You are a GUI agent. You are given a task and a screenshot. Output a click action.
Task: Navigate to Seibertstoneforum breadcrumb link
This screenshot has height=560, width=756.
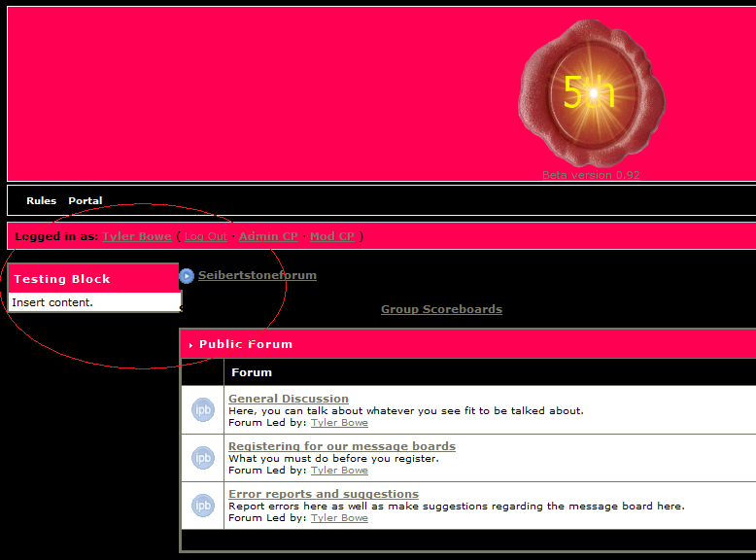click(x=258, y=275)
